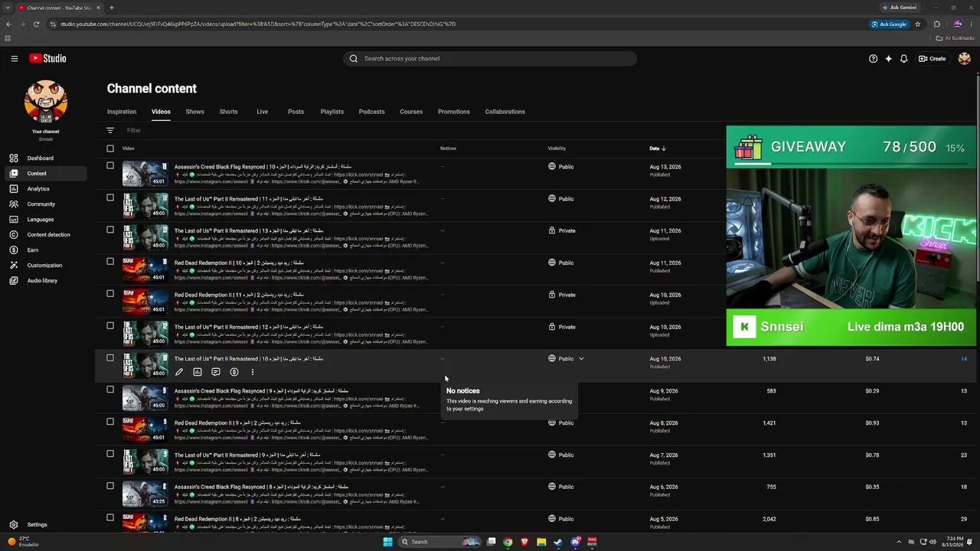The height and width of the screenshot is (551, 980).
Task: Open Brave browser from the taskbar
Action: pos(524,542)
